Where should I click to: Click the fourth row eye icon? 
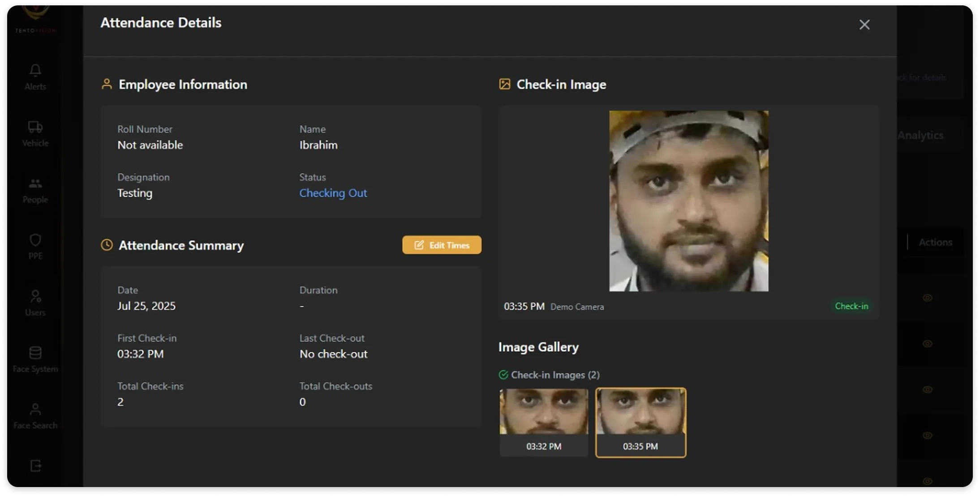tap(928, 435)
